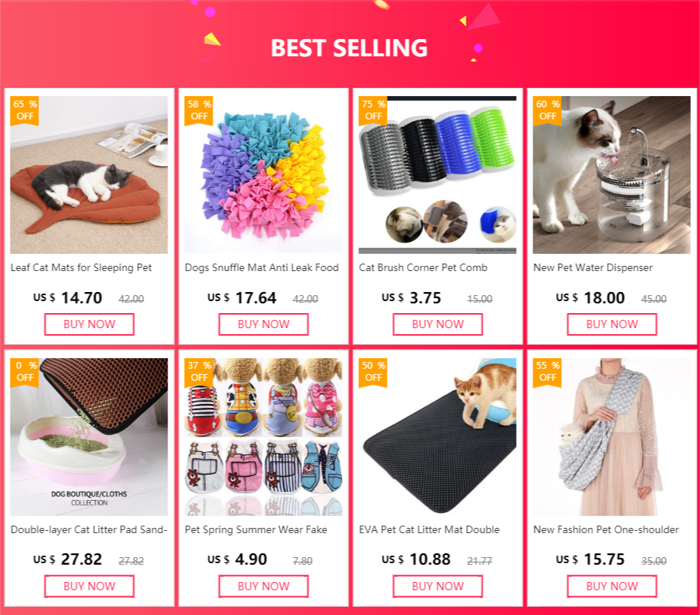Buy the New Fashion Pet One-shoulder bag
Viewport: 700px width, 615px height.
(x=611, y=586)
